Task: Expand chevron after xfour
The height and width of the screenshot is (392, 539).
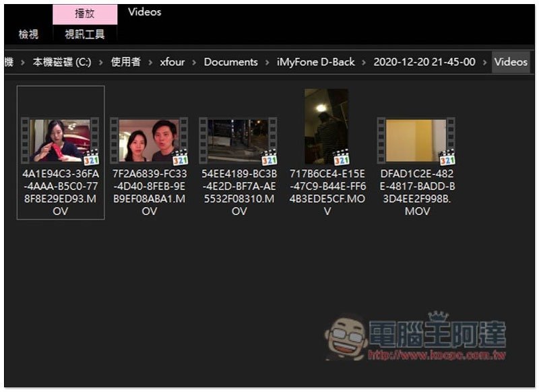Action: coord(194,63)
